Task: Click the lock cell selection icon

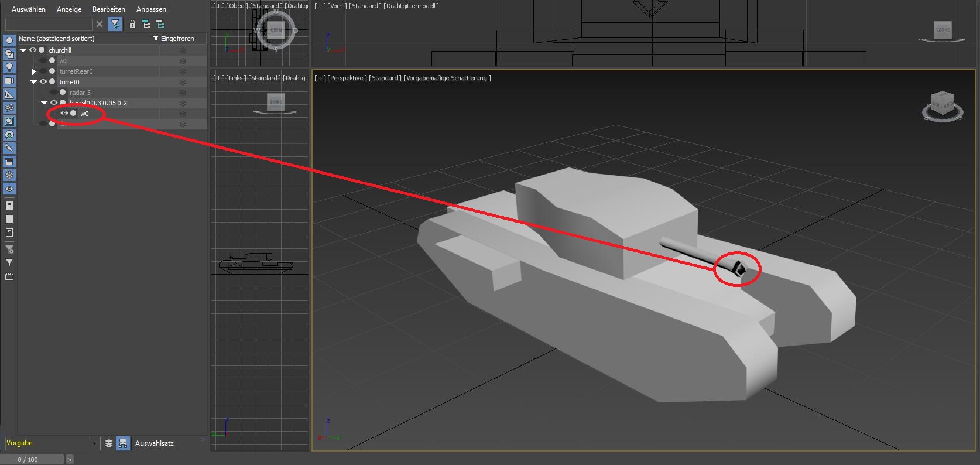Action: 132,24
